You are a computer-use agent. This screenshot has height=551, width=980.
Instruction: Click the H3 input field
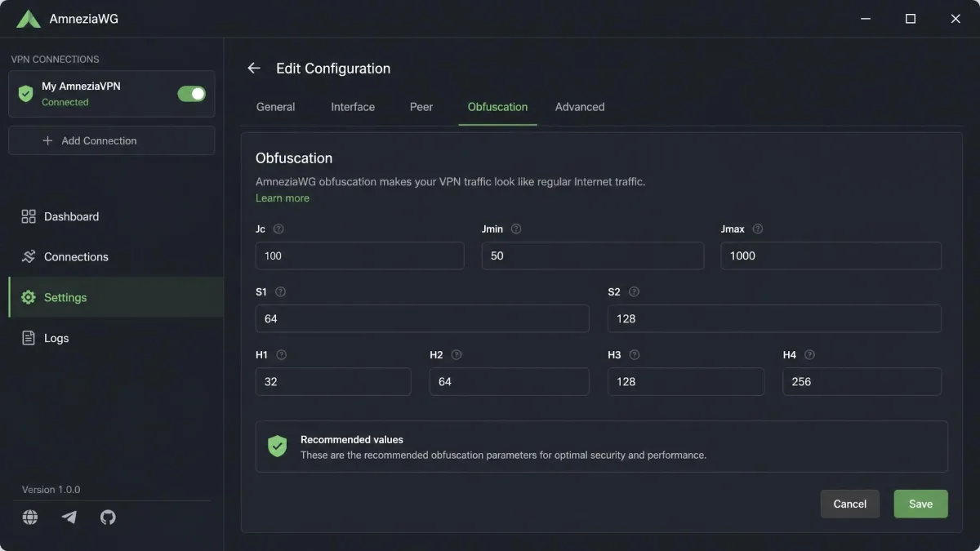686,381
